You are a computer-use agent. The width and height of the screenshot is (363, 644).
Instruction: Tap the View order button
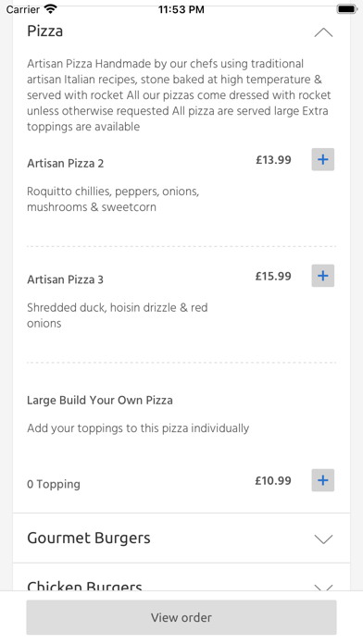181,617
